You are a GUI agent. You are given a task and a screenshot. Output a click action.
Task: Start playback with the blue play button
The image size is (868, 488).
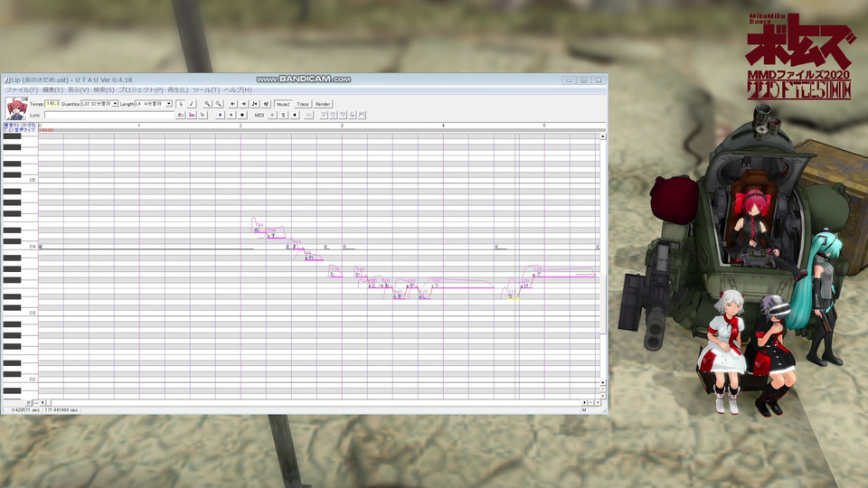[x=220, y=115]
